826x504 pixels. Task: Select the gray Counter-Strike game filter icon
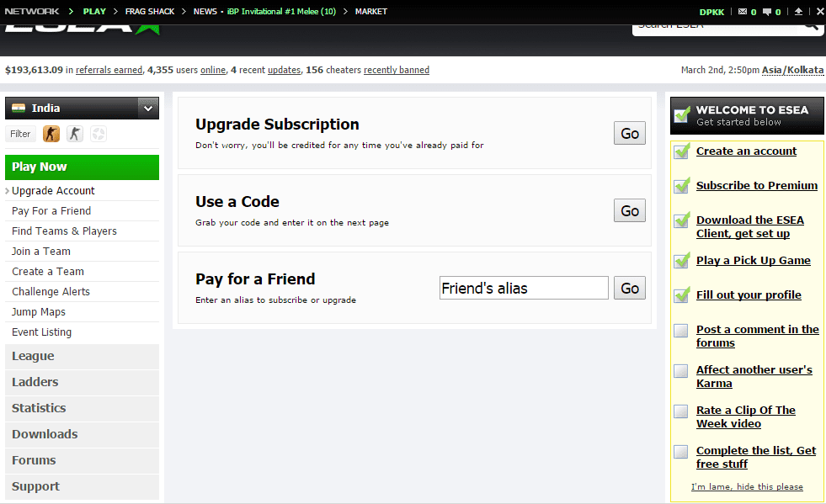75,134
